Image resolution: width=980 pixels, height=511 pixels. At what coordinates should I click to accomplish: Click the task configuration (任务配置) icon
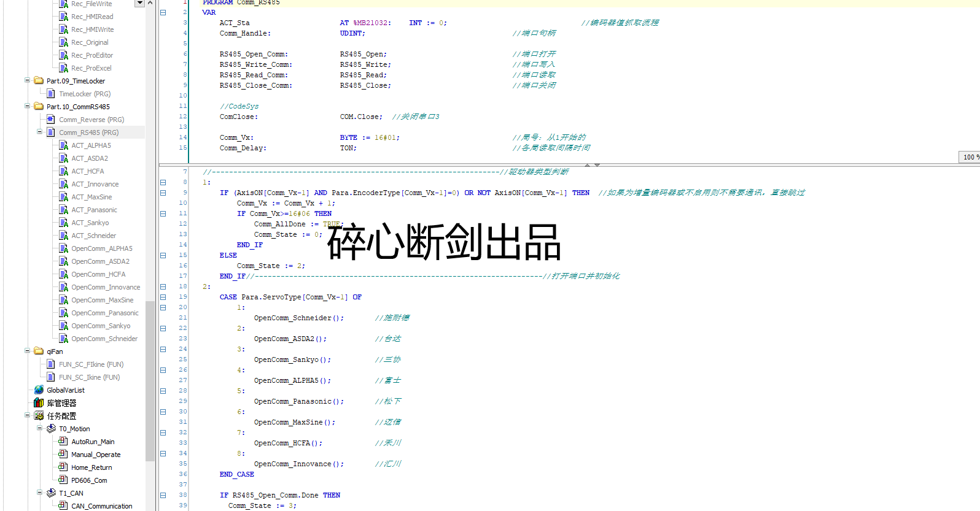point(39,416)
